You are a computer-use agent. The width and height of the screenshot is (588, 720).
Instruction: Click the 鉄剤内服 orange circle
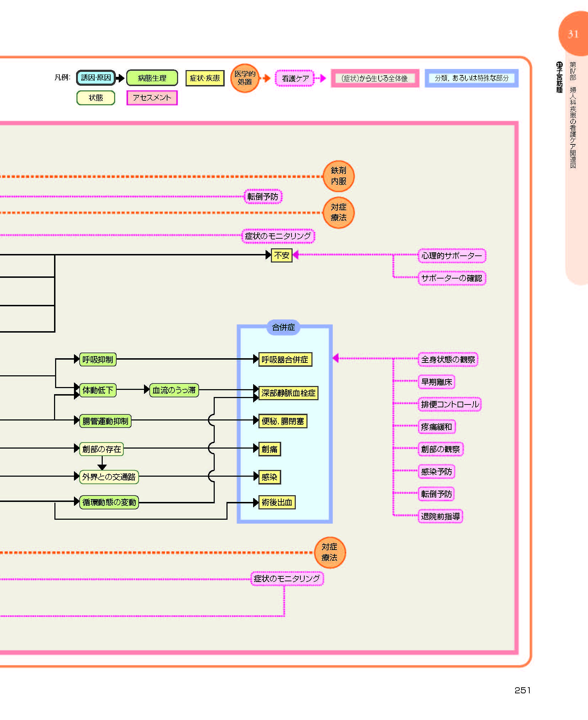pyautogui.click(x=338, y=176)
